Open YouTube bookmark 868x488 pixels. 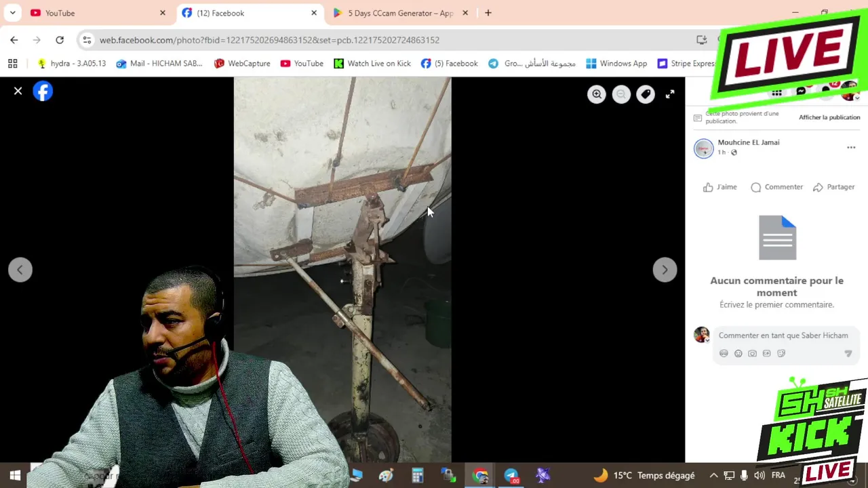tap(302, 64)
